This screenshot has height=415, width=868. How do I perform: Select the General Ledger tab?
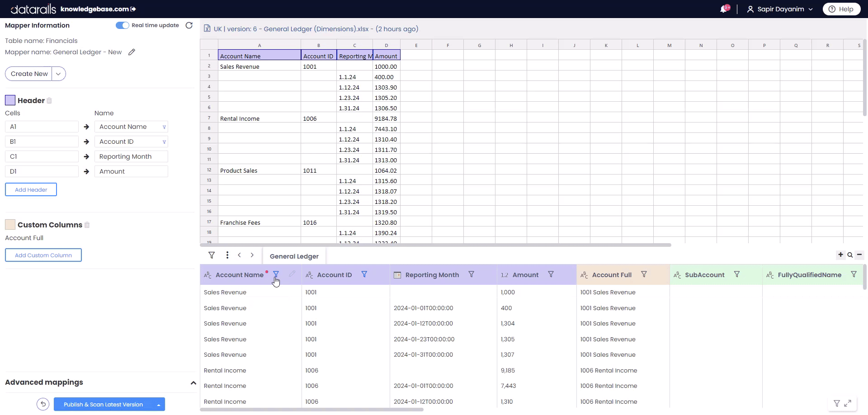(294, 256)
